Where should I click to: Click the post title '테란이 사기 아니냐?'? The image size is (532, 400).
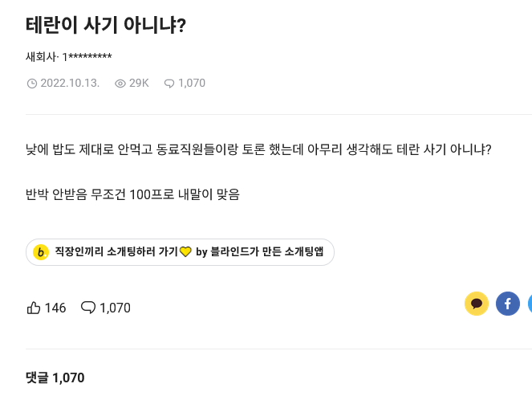[106, 25]
